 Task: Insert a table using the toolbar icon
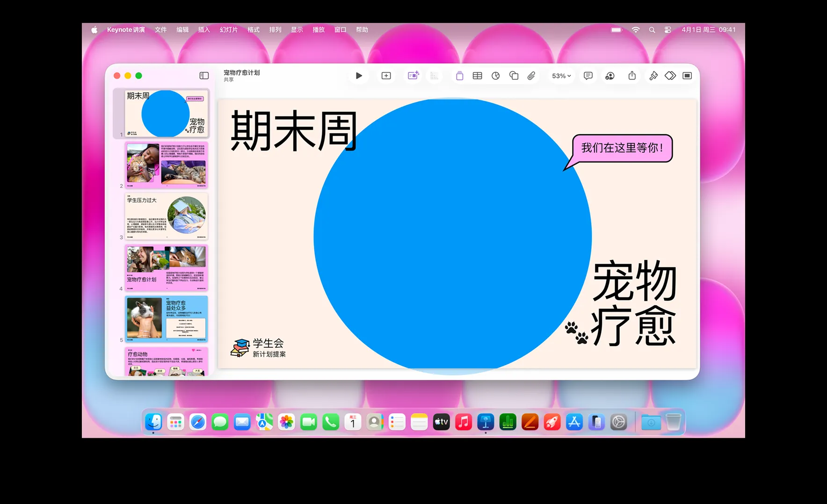point(477,76)
